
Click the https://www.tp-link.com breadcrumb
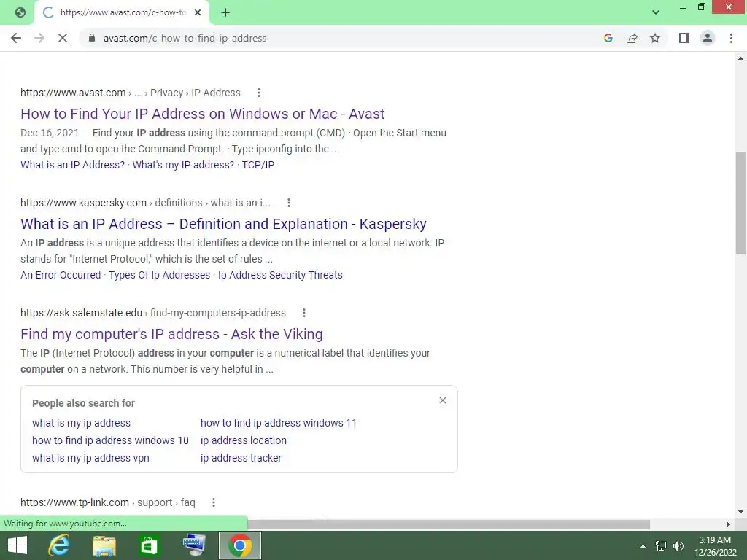tap(75, 502)
